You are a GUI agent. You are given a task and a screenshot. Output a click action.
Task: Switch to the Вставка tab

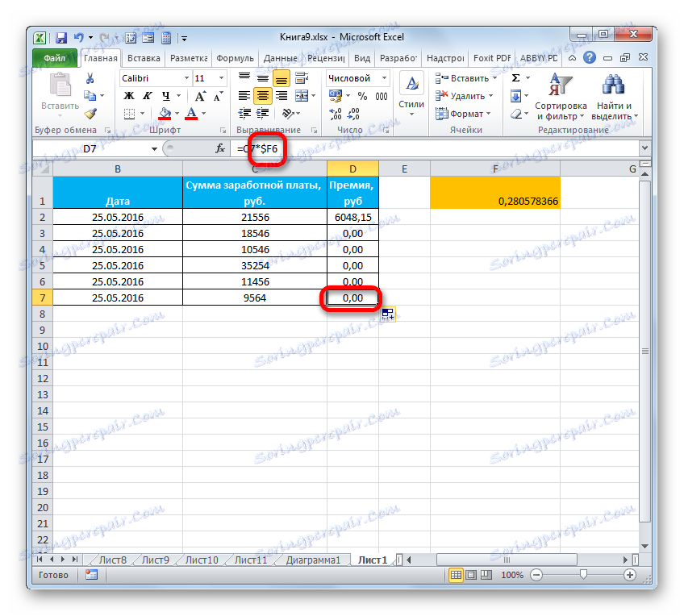(x=144, y=58)
